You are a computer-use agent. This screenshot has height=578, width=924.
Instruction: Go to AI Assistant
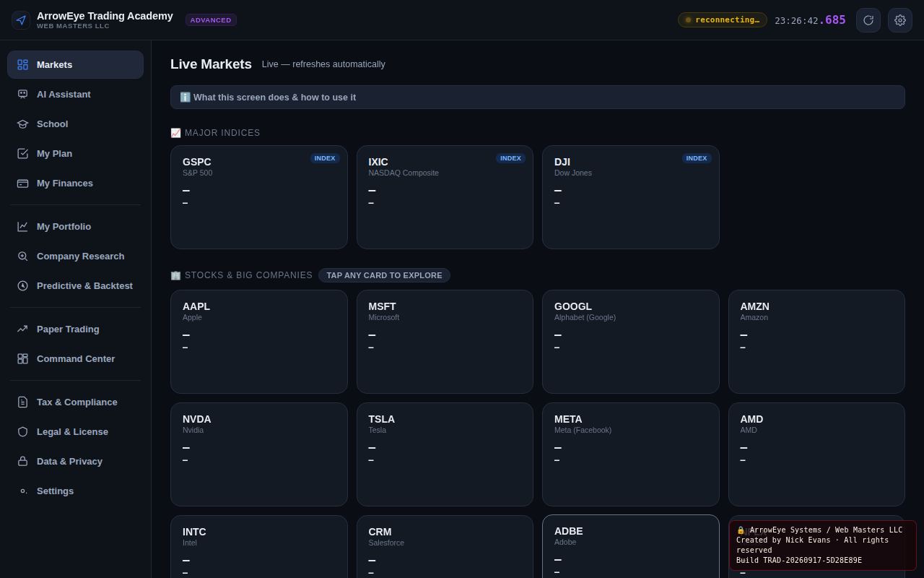click(75, 95)
